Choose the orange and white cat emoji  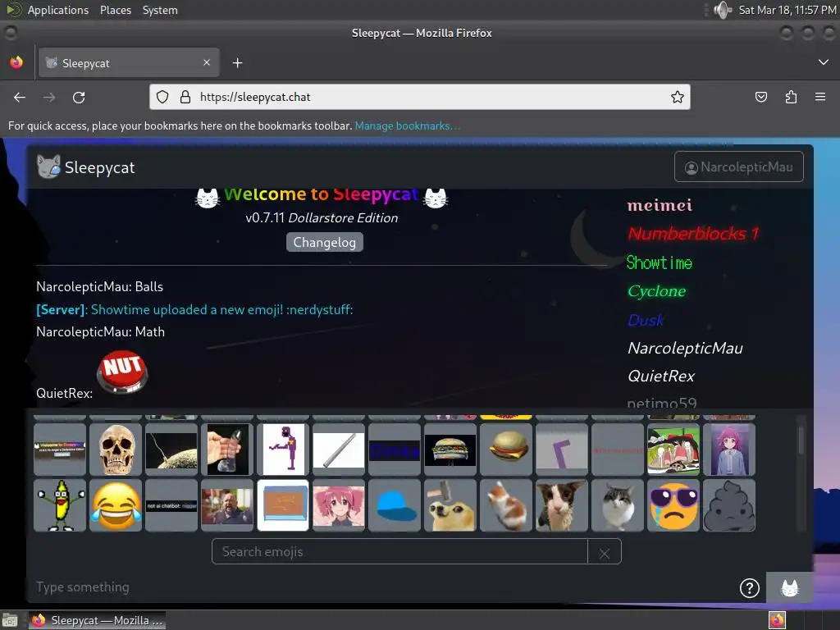[506, 505]
